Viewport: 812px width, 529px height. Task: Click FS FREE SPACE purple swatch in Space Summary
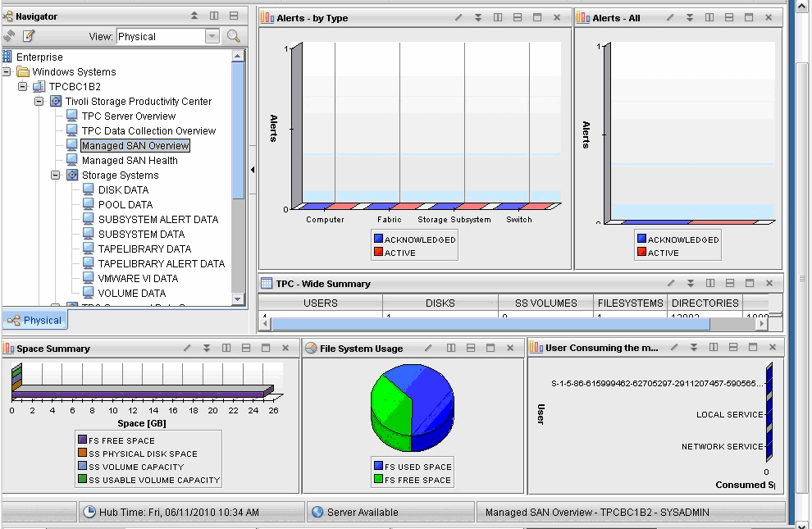coord(82,440)
